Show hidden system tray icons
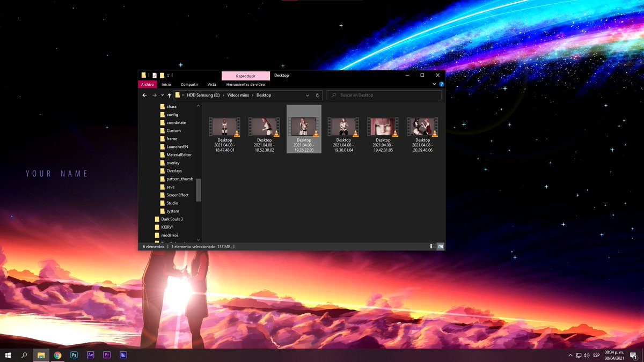The image size is (644, 362). tap(570, 356)
